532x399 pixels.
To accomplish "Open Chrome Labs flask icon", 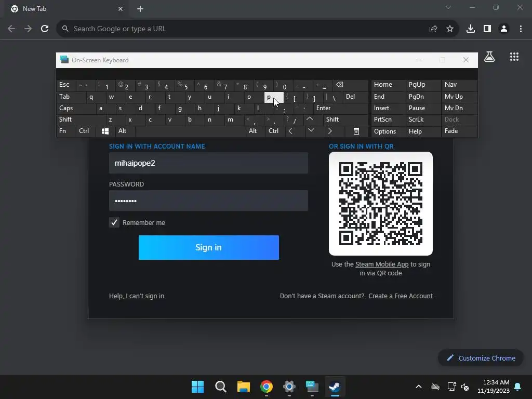I will click(x=489, y=57).
